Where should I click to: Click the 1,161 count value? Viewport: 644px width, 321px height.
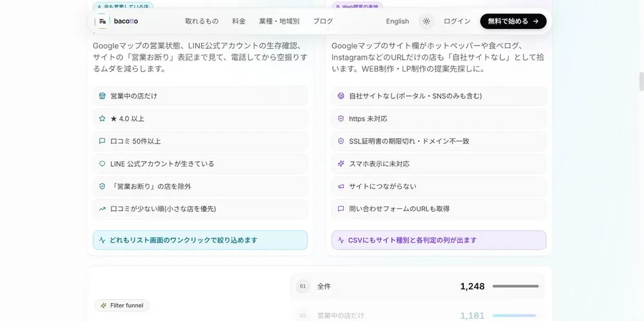[472, 316]
